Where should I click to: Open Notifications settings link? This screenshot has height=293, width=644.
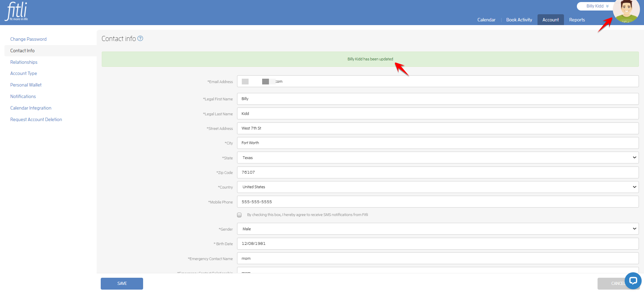click(x=23, y=96)
